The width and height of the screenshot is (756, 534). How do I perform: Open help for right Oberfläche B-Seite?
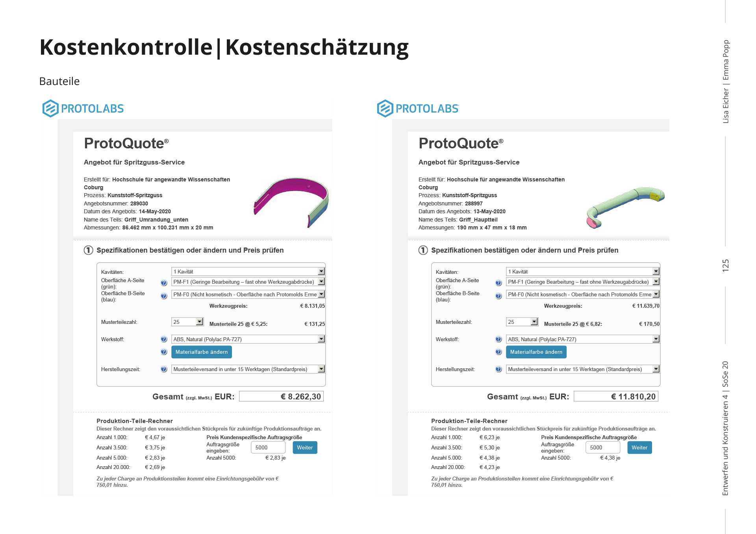point(498,296)
